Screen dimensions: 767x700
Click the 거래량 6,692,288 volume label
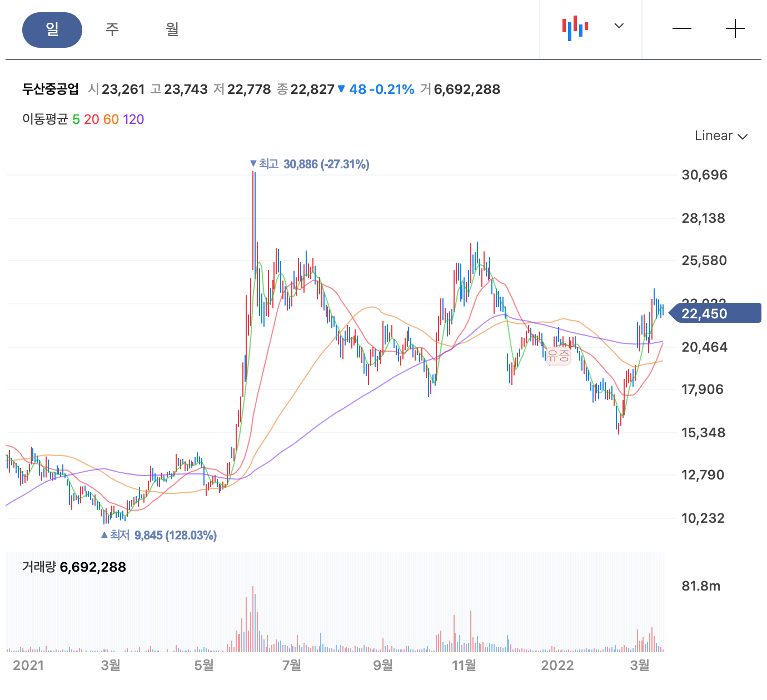click(x=74, y=567)
